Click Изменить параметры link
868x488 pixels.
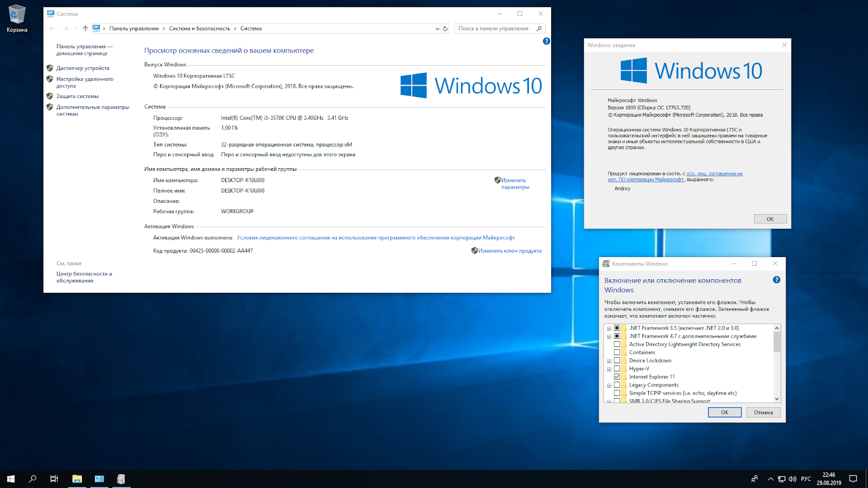click(515, 184)
